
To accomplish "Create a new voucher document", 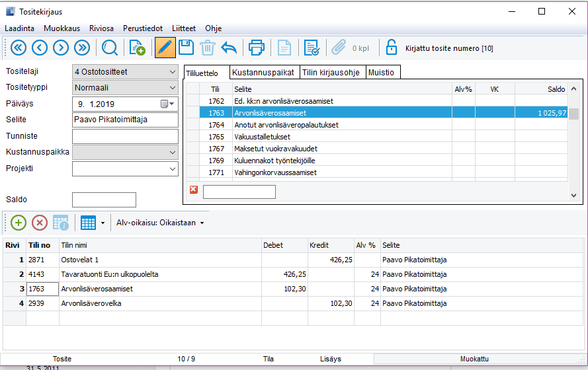I will coord(137,48).
